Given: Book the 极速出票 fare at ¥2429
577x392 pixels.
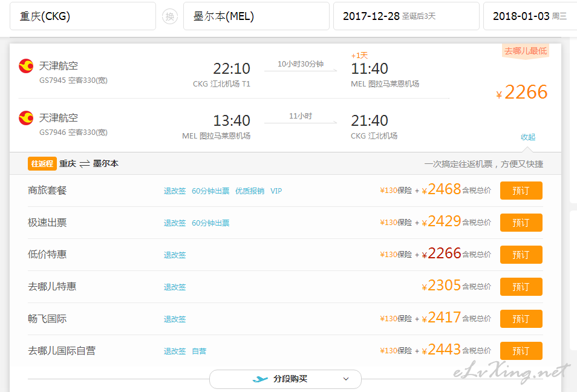Looking at the screenshot, I should (521, 223).
